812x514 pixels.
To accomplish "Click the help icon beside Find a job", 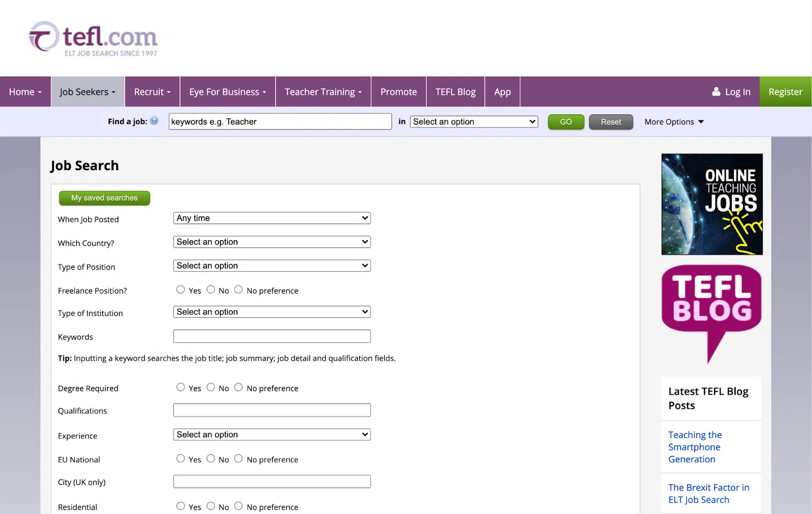I will tap(154, 121).
